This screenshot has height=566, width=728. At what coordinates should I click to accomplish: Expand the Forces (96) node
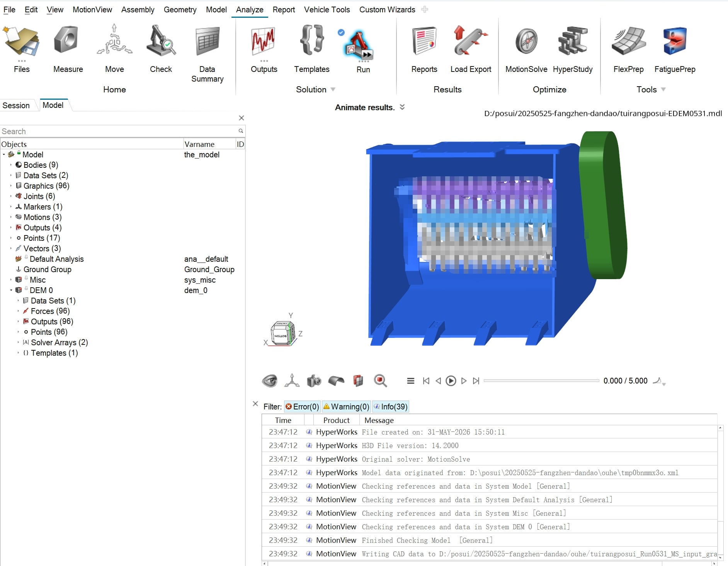tap(18, 311)
